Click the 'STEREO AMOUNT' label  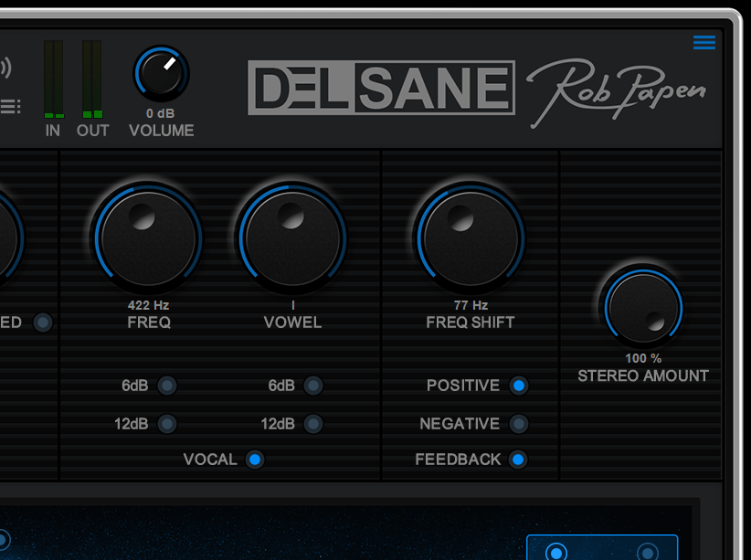tap(643, 375)
